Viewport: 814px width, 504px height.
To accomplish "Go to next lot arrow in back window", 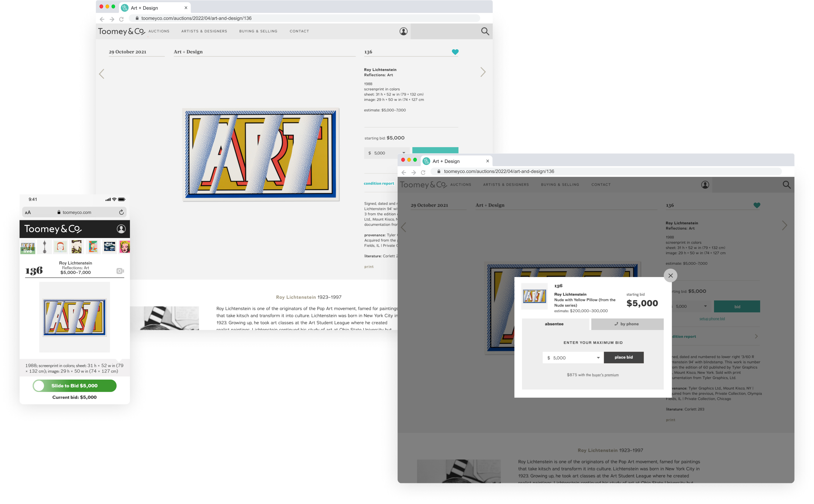I will (x=483, y=72).
